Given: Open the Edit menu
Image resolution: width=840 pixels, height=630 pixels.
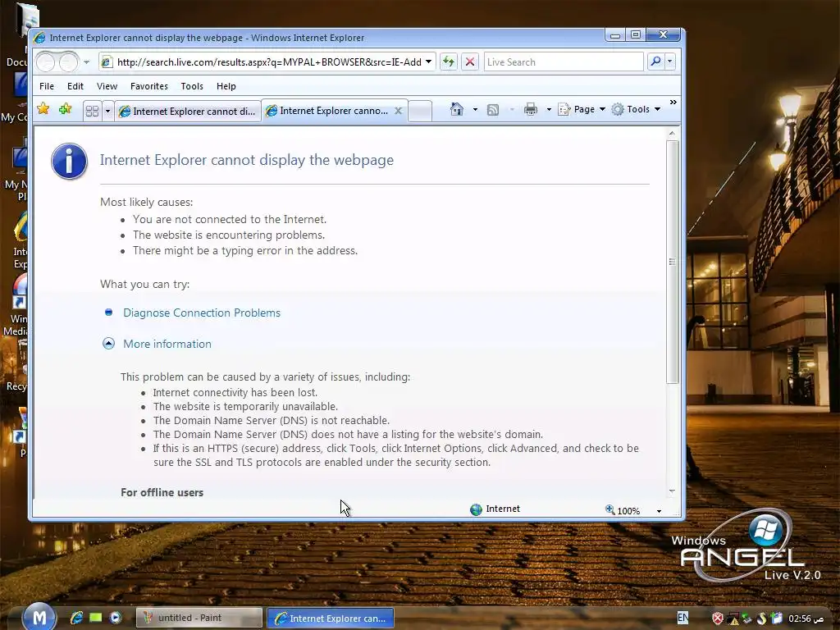Looking at the screenshot, I should 75,86.
